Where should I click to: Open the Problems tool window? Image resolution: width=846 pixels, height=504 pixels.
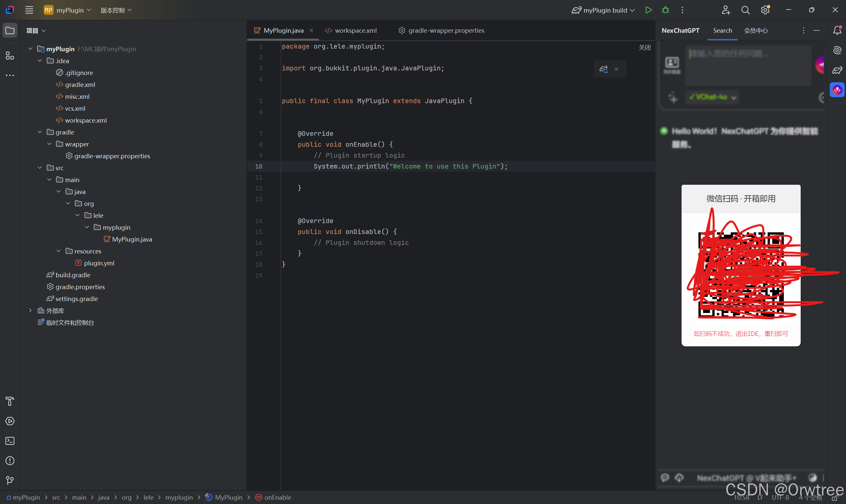tap(10, 460)
